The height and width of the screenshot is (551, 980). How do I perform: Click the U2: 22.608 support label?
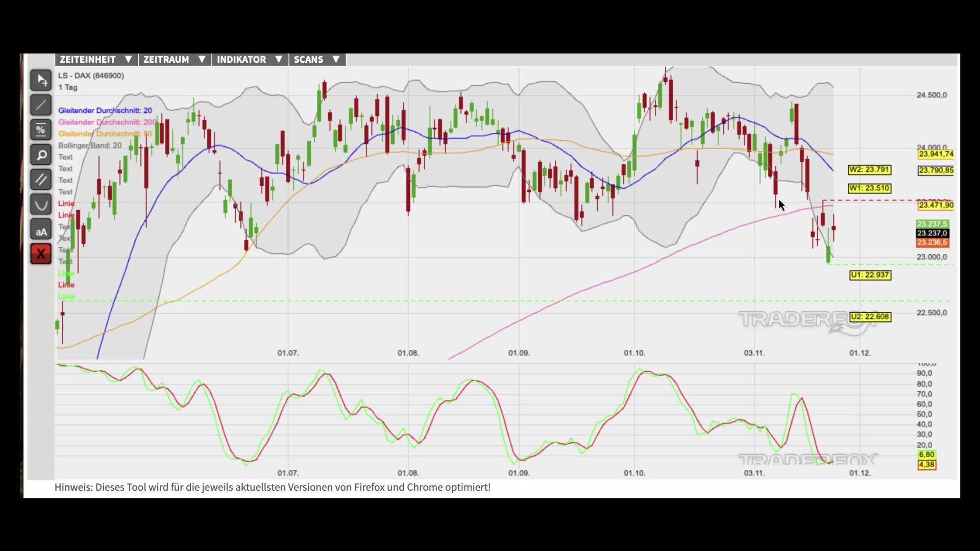[870, 317]
